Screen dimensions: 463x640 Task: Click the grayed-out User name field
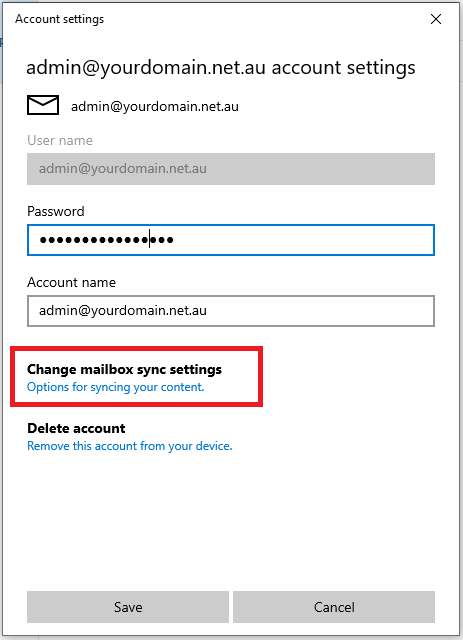point(231,169)
